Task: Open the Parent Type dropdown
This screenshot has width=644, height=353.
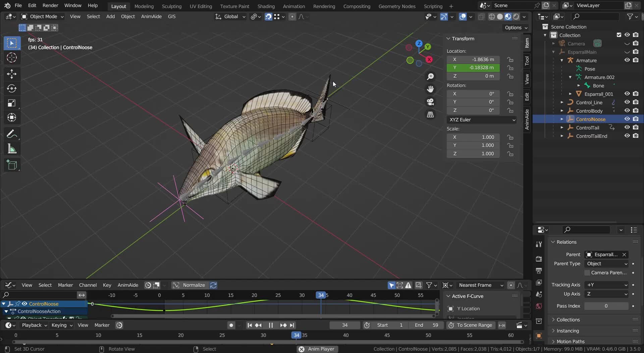Action: click(606, 264)
